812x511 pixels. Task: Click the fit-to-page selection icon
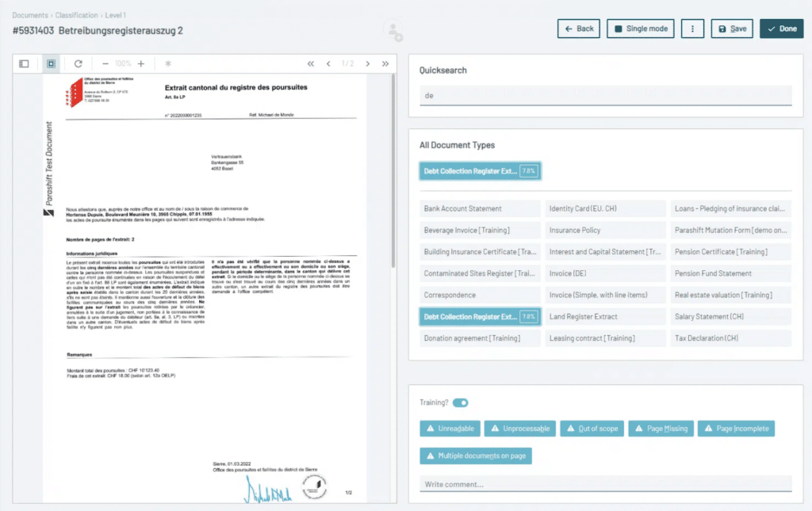(51, 63)
